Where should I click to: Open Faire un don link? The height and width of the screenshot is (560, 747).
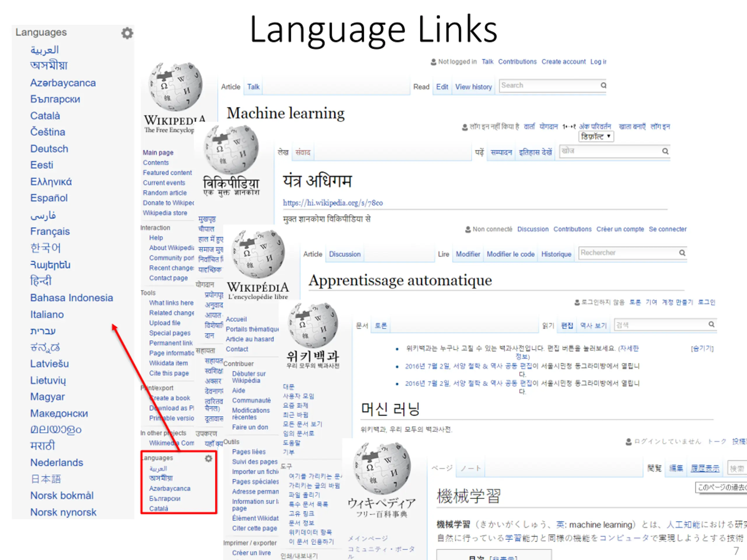coord(250,427)
